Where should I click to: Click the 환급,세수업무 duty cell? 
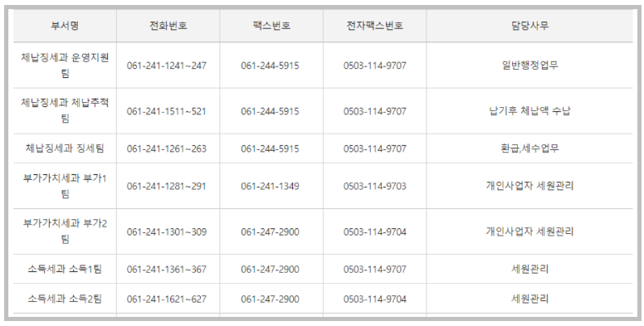pyautogui.click(x=529, y=148)
